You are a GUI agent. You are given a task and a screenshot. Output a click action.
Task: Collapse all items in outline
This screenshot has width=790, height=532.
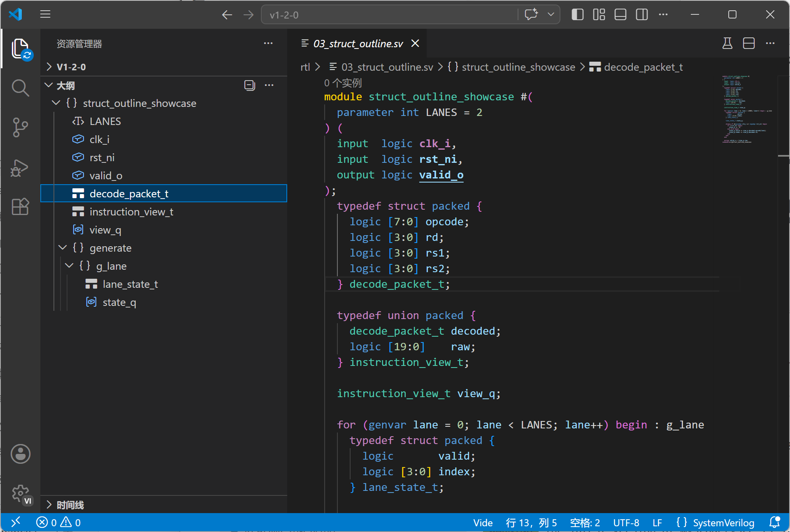[250, 85]
